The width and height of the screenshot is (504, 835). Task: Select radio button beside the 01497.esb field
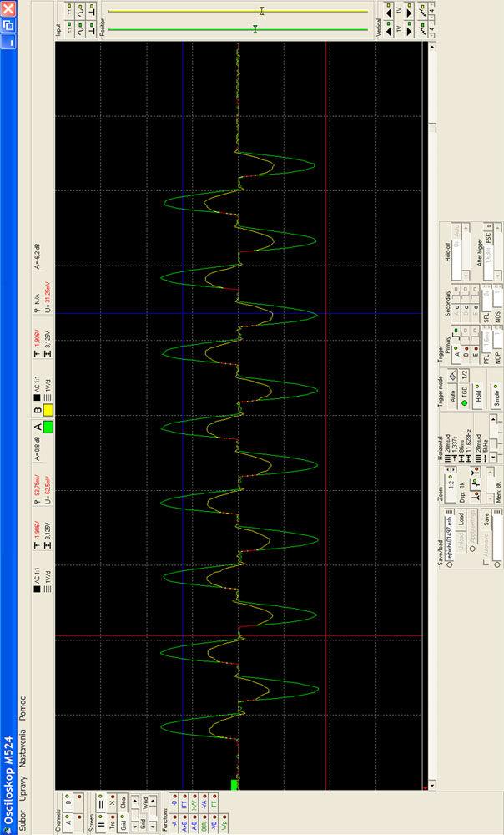point(449,564)
